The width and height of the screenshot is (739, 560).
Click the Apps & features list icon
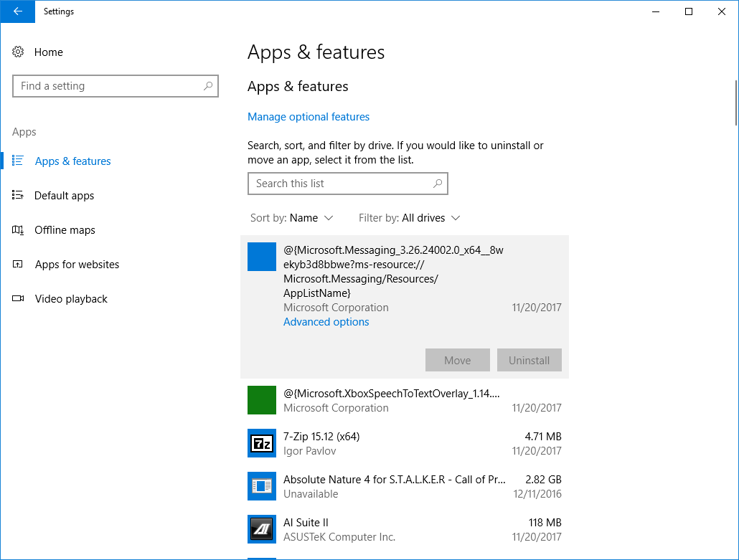18,161
